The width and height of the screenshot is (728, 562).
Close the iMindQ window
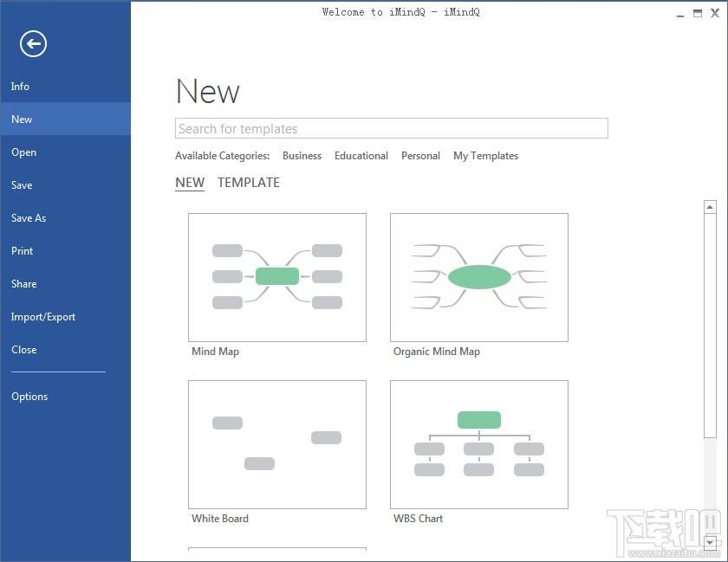tap(715, 13)
